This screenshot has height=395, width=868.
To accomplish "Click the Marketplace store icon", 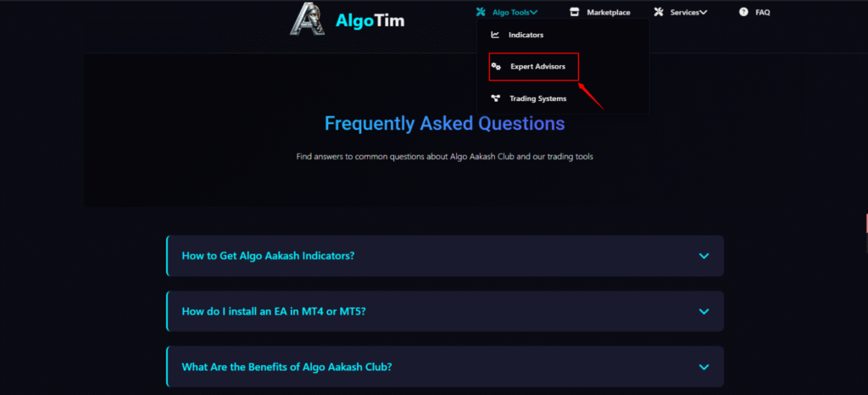I will [x=575, y=12].
